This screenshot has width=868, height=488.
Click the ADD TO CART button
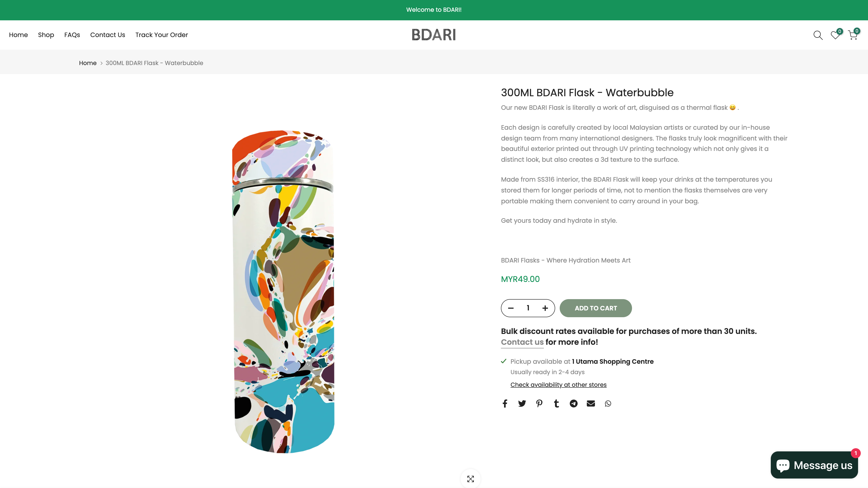click(595, 308)
